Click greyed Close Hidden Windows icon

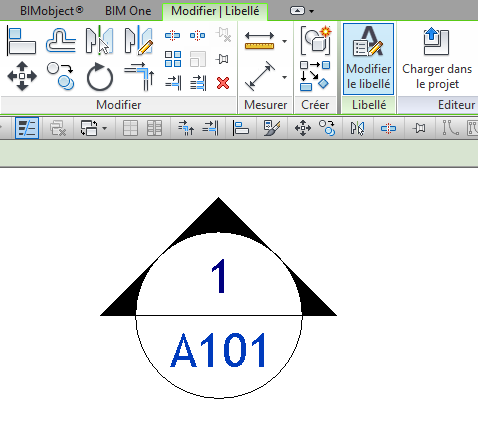pyautogui.click(x=58, y=128)
